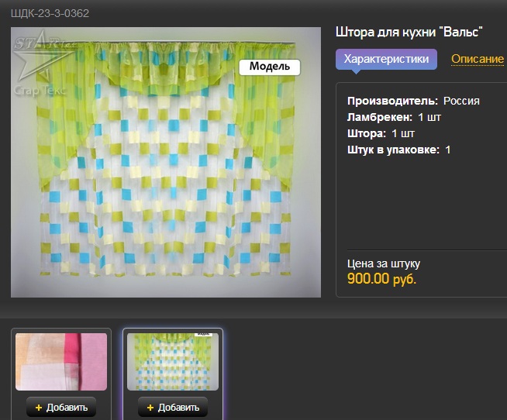Screen dimensions: 507x420
Task: Click the Штора: 1 шт line
Action: (x=381, y=133)
